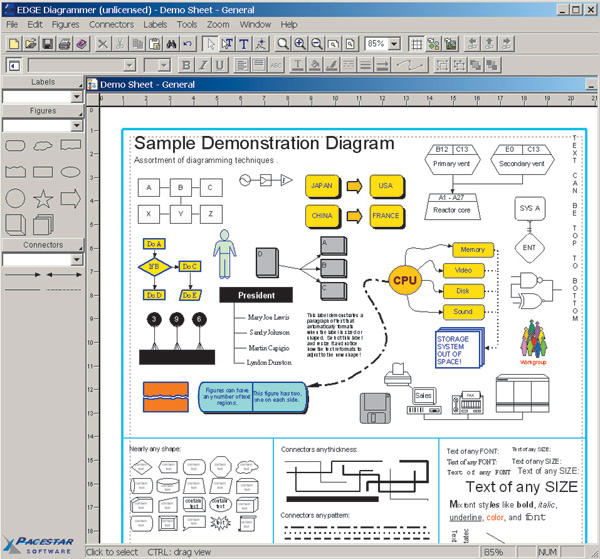Choose the right arrow figure shape
Image resolution: width=600 pixels, height=559 pixels.
[x=70, y=199]
